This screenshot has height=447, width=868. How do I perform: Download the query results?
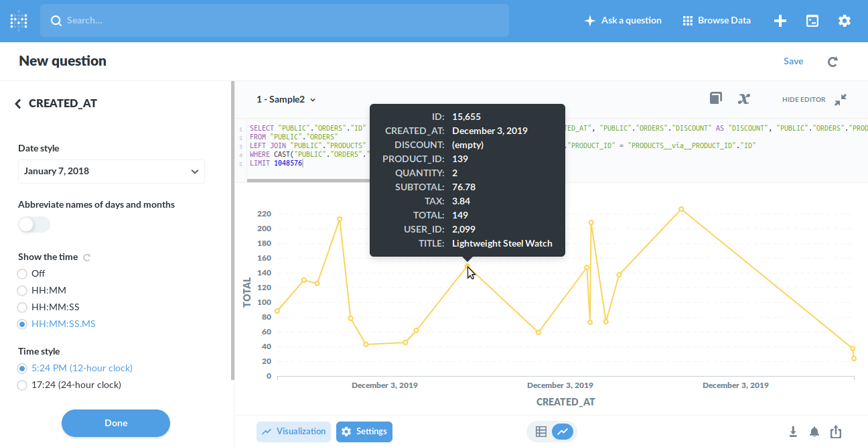click(x=793, y=432)
